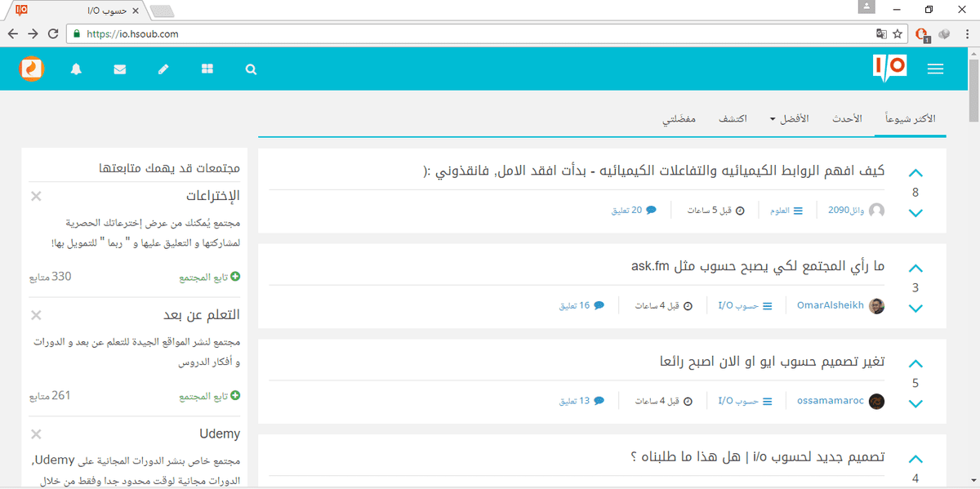Click the pencil icon to write a post
This screenshot has height=489, width=980.
click(x=163, y=69)
